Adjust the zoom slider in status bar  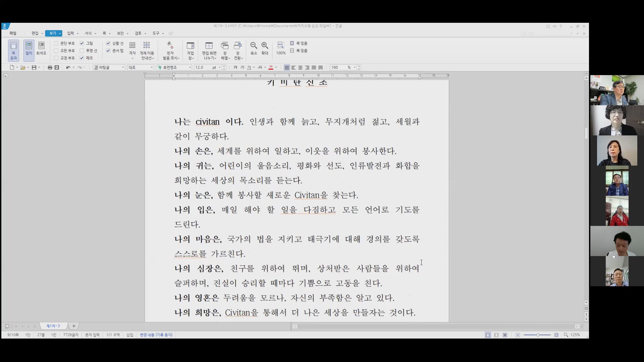click(x=538, y=335)
